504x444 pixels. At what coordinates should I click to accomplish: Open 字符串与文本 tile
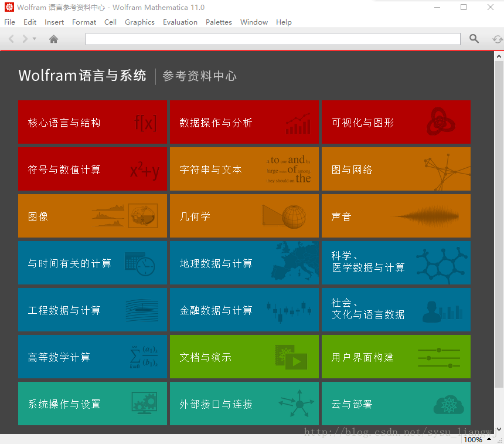[244, 169]
